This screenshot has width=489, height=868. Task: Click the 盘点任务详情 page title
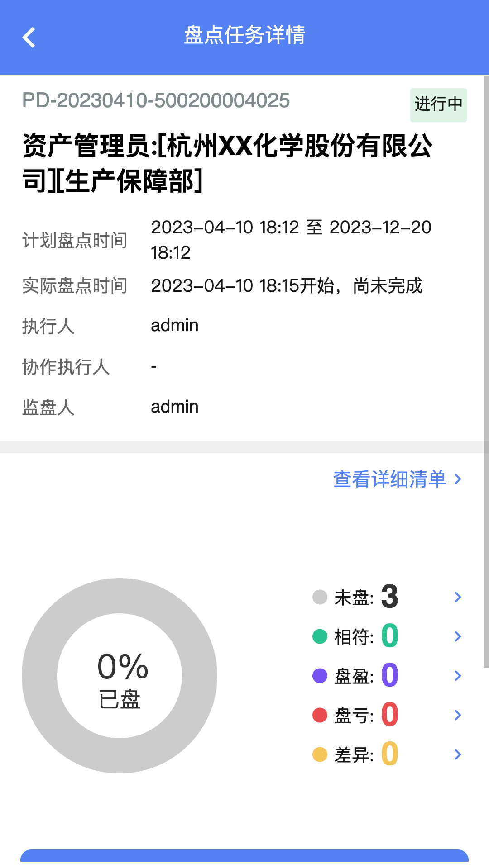click(244, 35)
